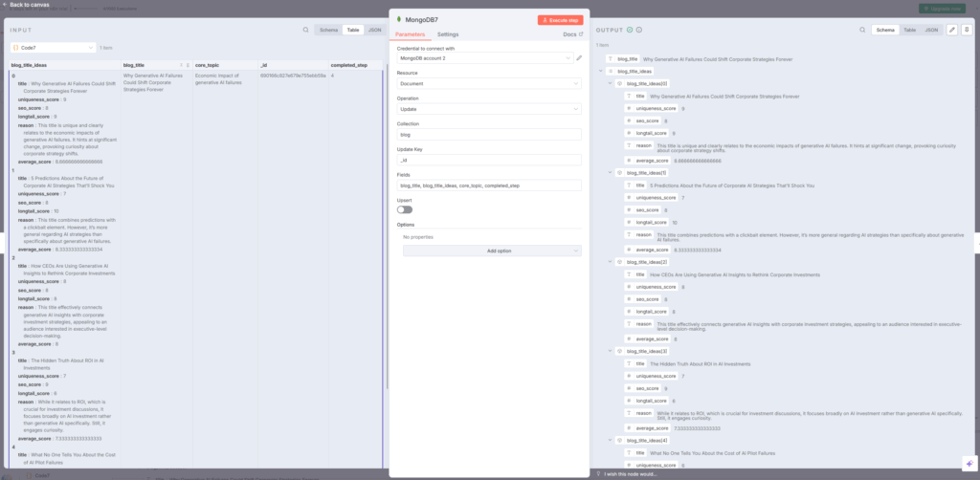Toggle the Upsert switch
This screenshot has height=480, width=980.
(404, 209)
